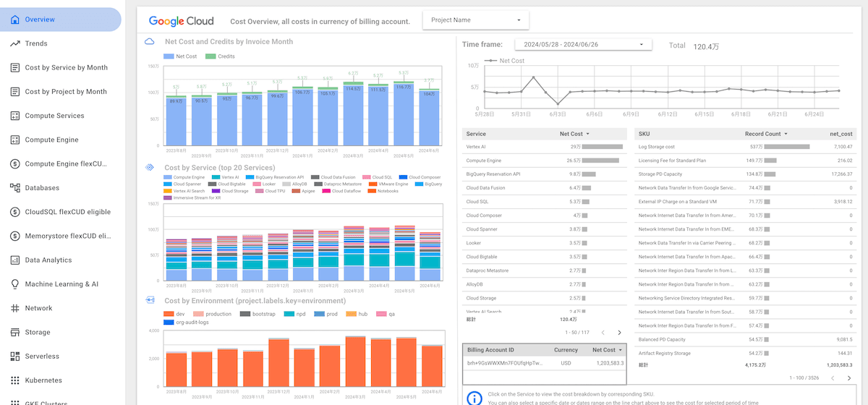Select Vertex AI row in Service table
This screenshot has width=868, height=405.
coord(476,146)
